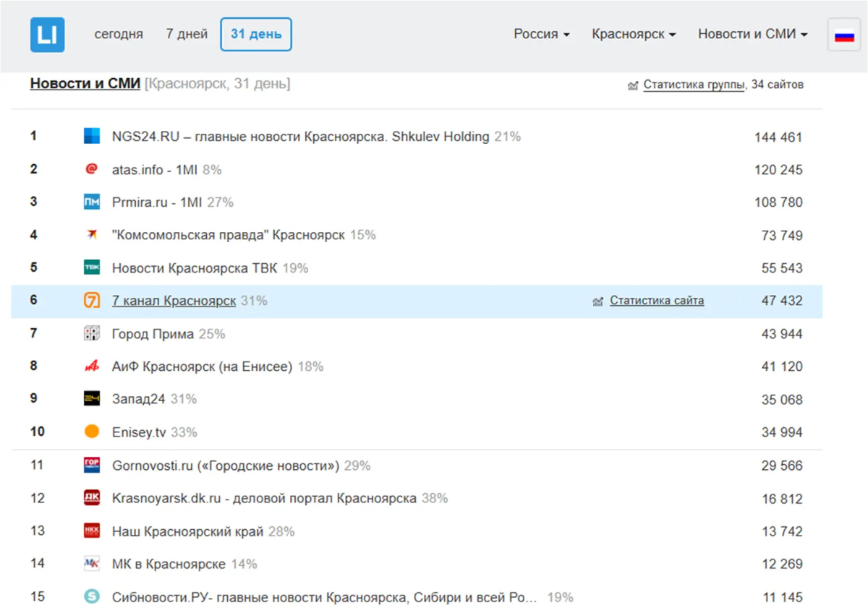Open the Красноярск city dropdown
Screen dimensions: 868x613
634,34
